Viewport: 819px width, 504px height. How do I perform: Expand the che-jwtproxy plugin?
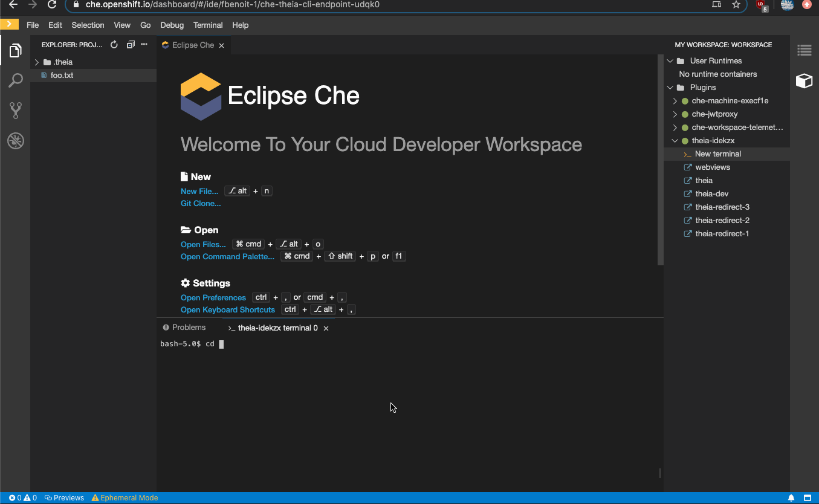coord(675,114)
